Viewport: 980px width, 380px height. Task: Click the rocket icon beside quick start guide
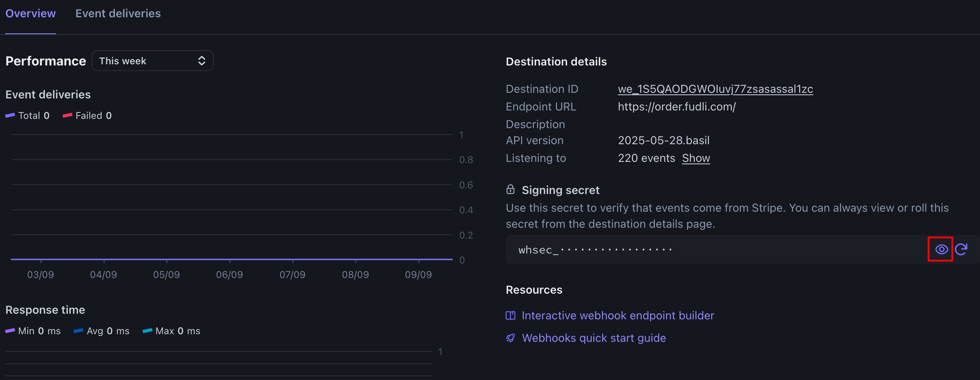point(511,338)
